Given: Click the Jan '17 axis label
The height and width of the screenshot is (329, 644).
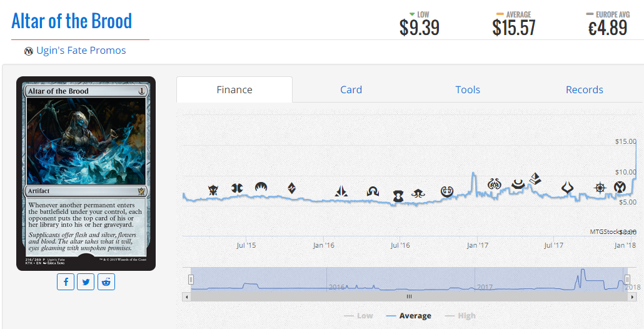Looking at the screenshot, I should coord(477,246).
